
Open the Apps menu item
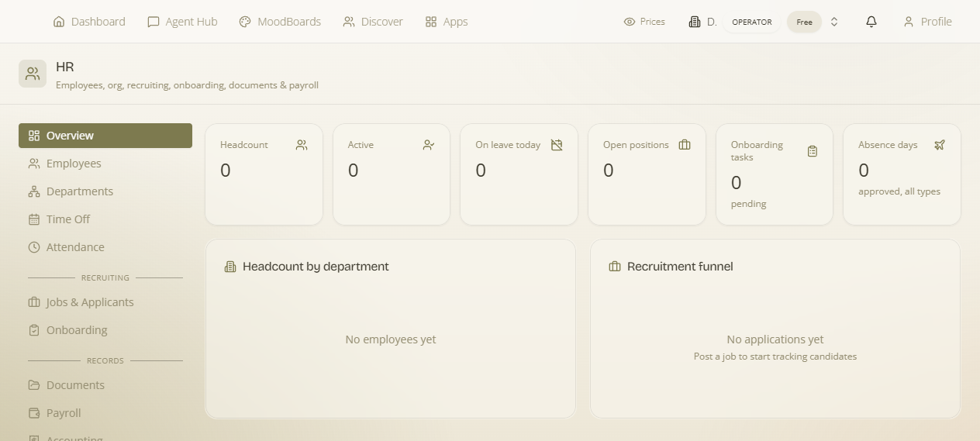point(447,22)
